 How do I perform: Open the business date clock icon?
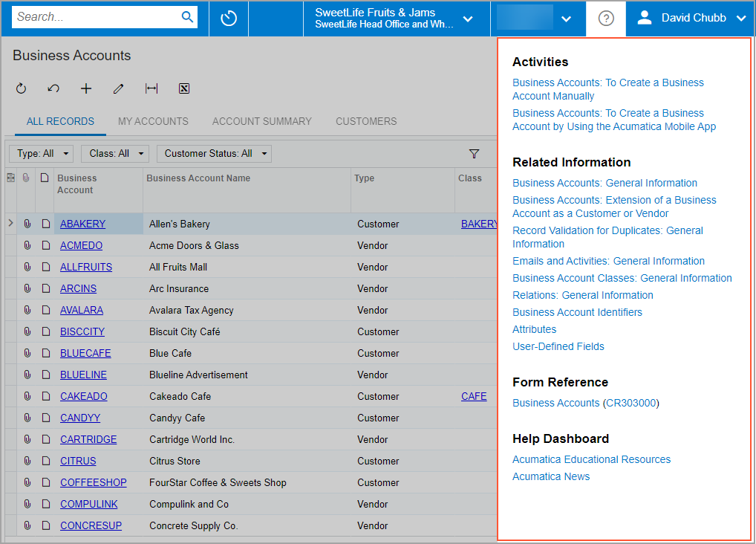point(229,19)
